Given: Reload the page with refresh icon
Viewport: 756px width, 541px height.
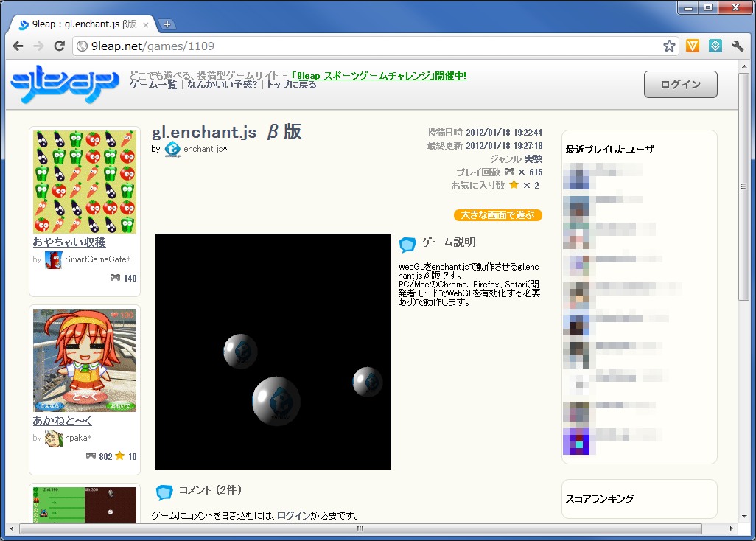Looking at the screenshot, I should pos(59,46).
